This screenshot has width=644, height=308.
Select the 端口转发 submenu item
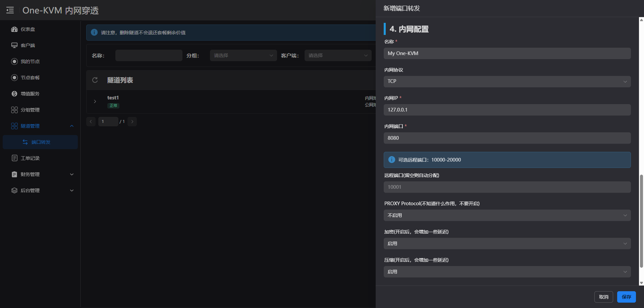click(x=41, y=142)
